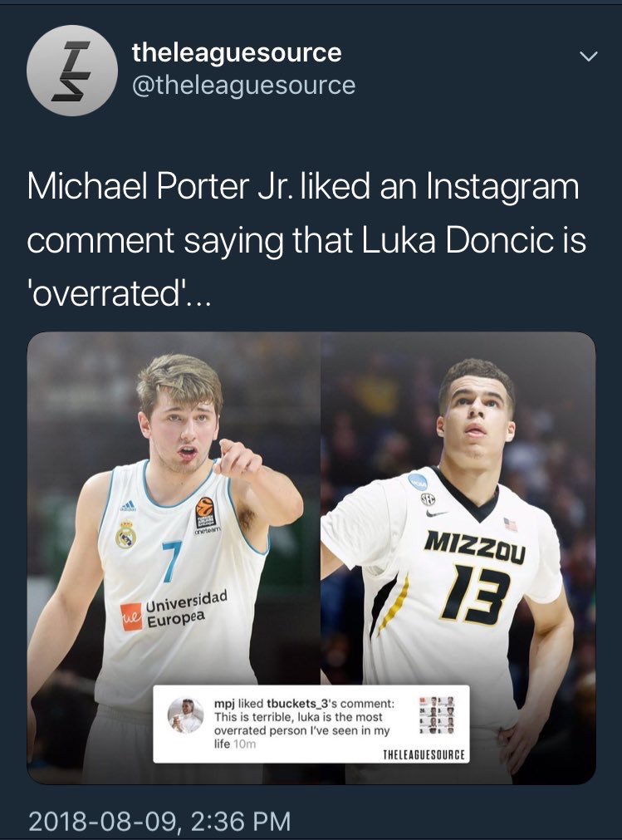Open the tweet options chevron menu
The height and width of the screenshot is (840, 622).
pyautogui.click(x=588, y=56)
